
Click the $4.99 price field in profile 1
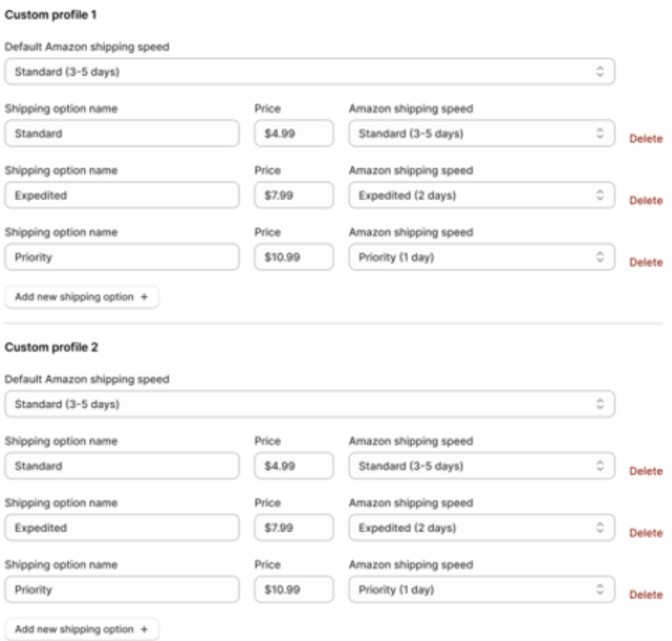click(293, 133)
